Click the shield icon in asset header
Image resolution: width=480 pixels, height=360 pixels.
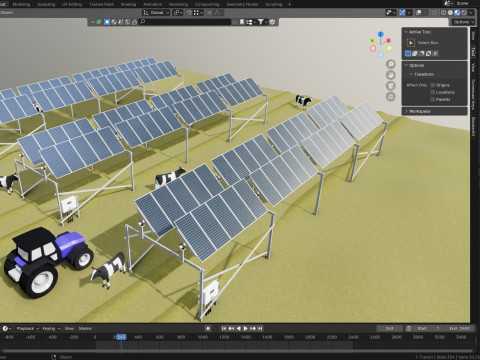point(272,22)
